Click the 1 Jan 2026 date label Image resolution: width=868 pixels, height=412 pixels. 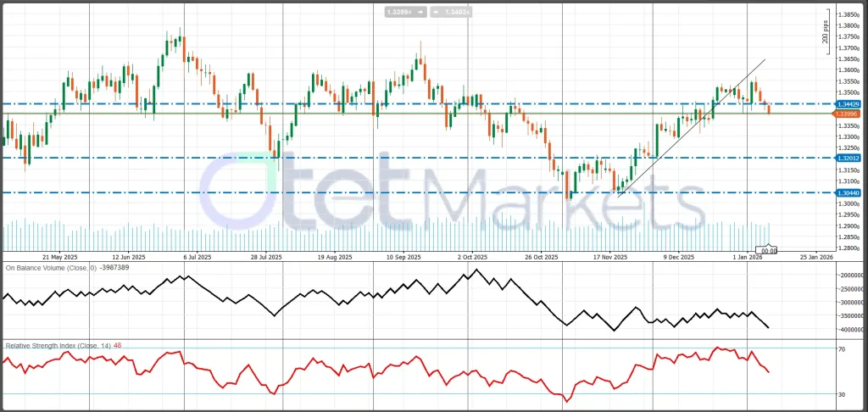point(746,256)
